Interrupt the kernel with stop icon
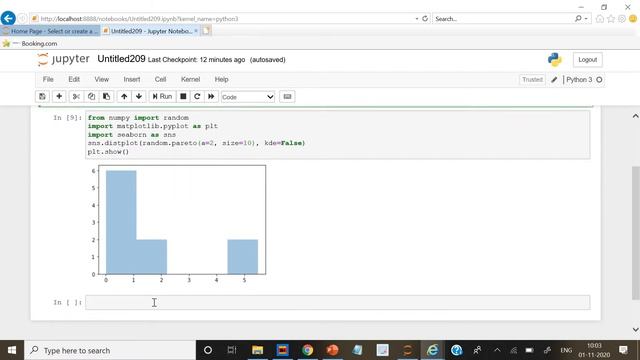Screen dimensions: 640x360 pos(183,96)
